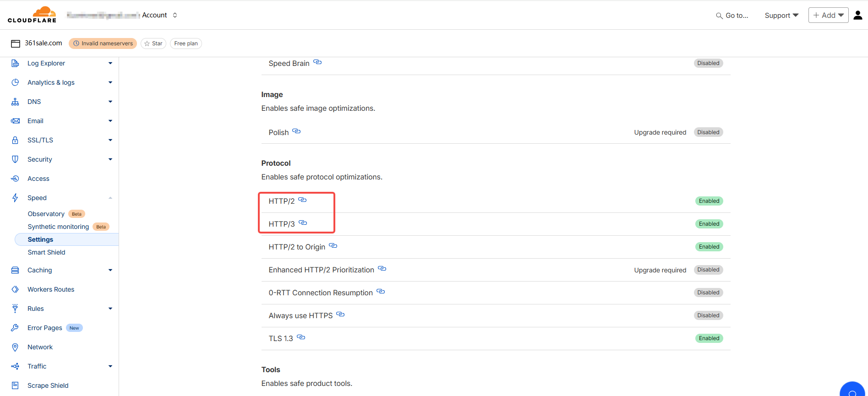The width and height of the screenshot is (868, 396).
Task: Click the Free plan badge
Action: tap(186, 43)
